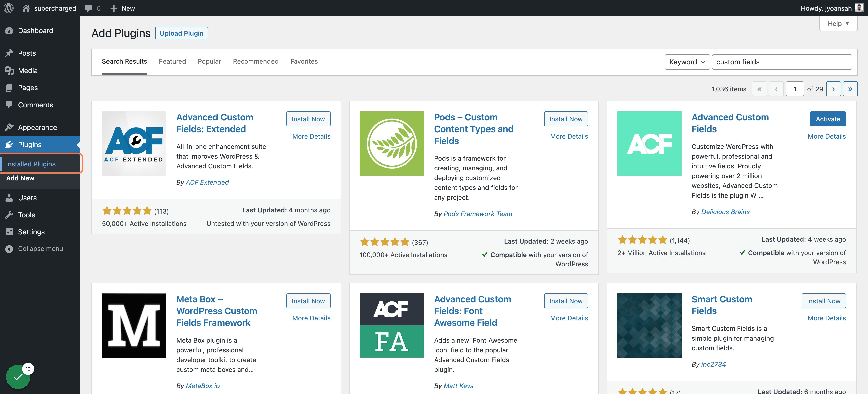Click the custom fields search box
The image size is (868, 394).
point(782,62)
